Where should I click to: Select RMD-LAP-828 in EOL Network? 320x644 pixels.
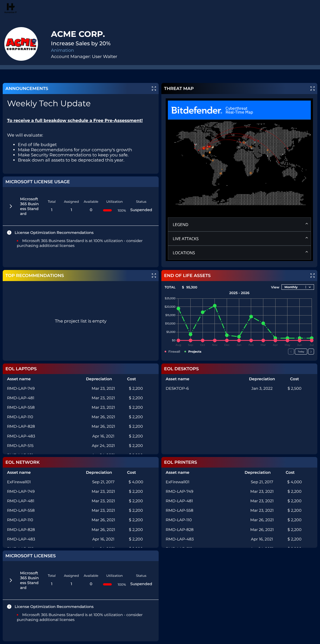click(x=21, y=529)
